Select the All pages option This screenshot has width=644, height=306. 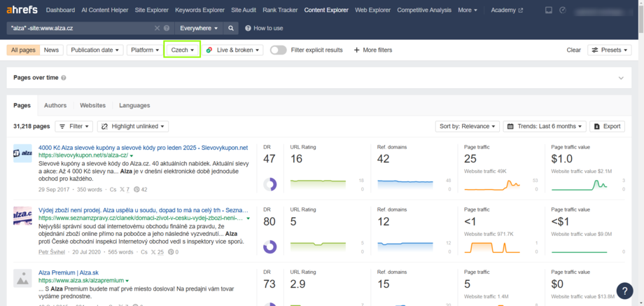(23, 50)
